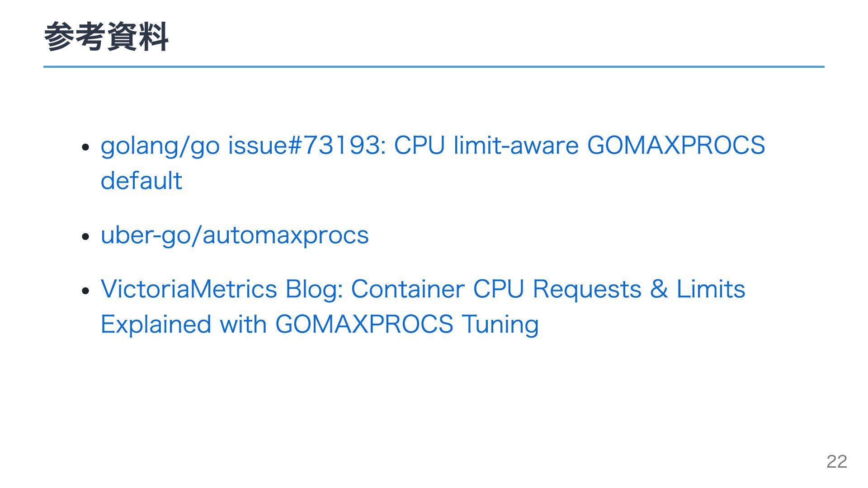Click 'GOMAXPROCS' in the first reference
This screenshot has width=868, height=488.
pos(676,145)
